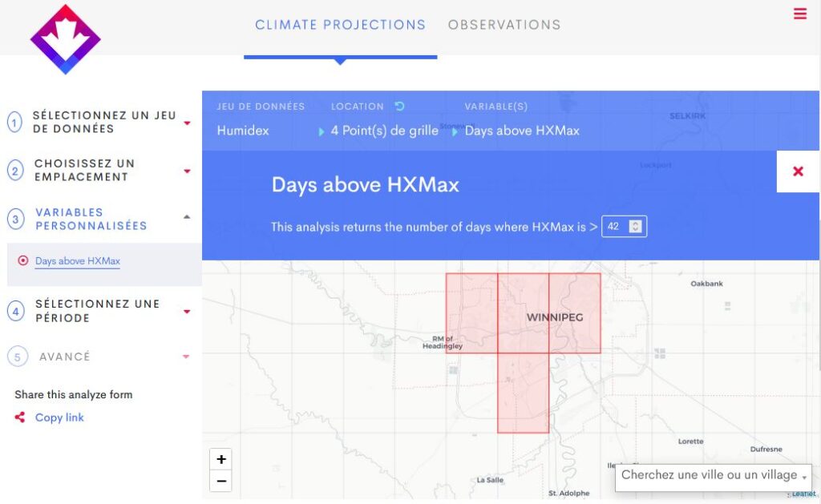Click the Leaflet attribution link
This screenshot has height=504, width=821.
[x=803, y=494]
